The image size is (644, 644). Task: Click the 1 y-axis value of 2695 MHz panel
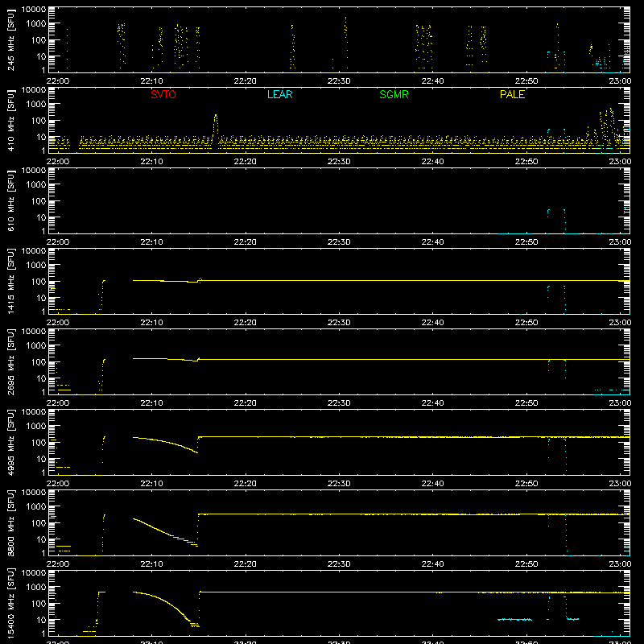tap(43, 392)
